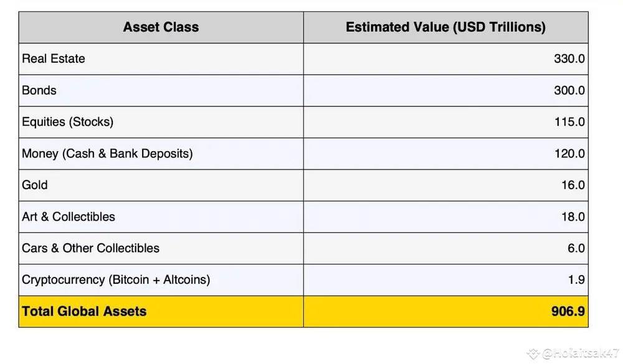Select the Real Estate cell
623x364 pixels.
pos(161,58)
